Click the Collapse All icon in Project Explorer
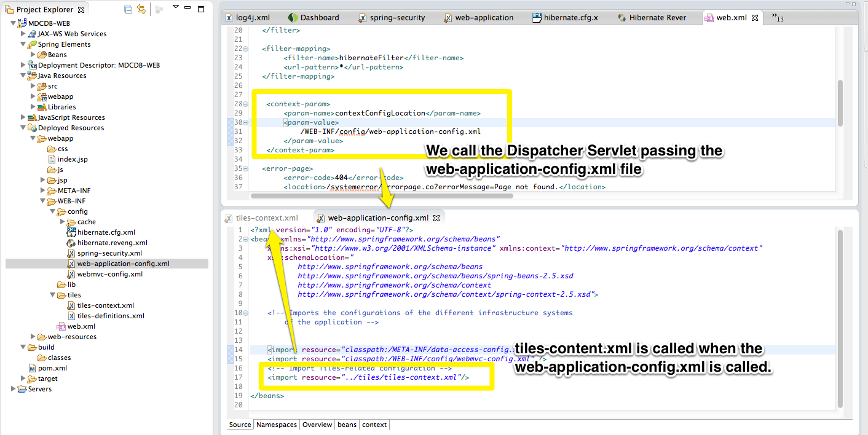This screenshot has height=435, width=868. point(128,9)
